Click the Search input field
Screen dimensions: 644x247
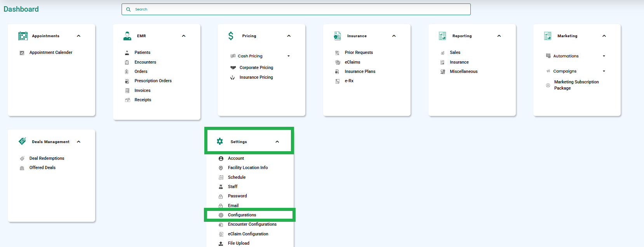(296, 9)
